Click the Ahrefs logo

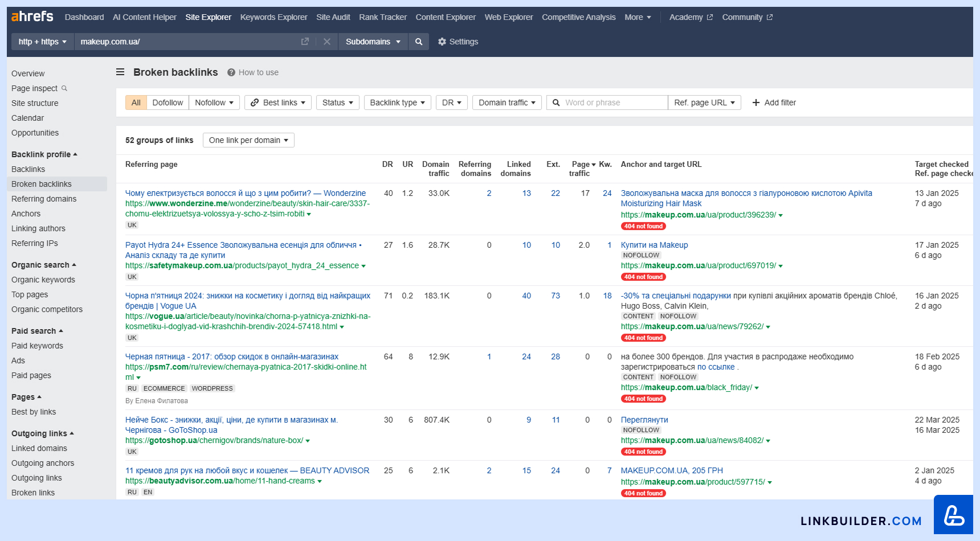[32, 17]
